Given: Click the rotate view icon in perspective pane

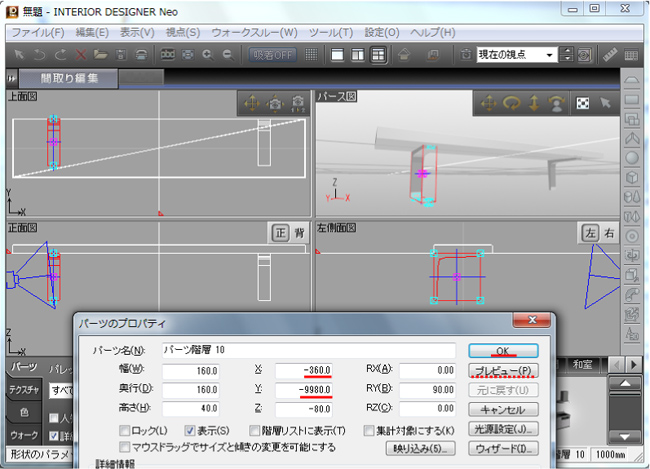Looking at the screenshot, I should tap(512, 103).
